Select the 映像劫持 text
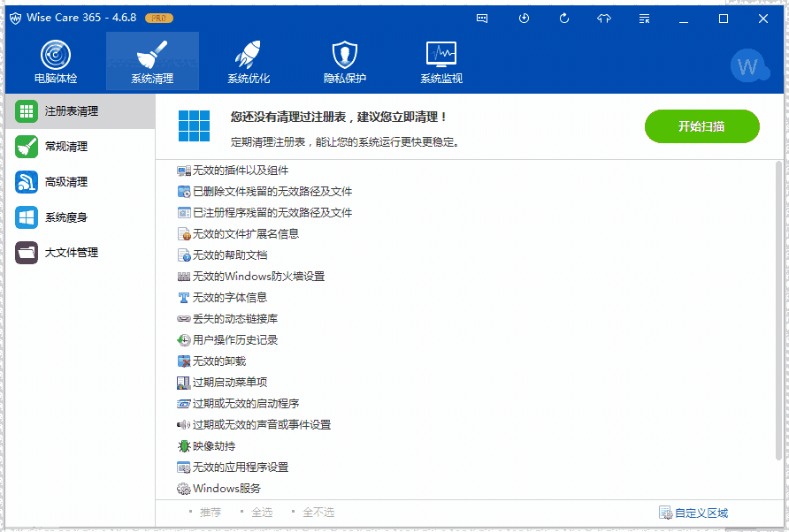 coord(214,446)
